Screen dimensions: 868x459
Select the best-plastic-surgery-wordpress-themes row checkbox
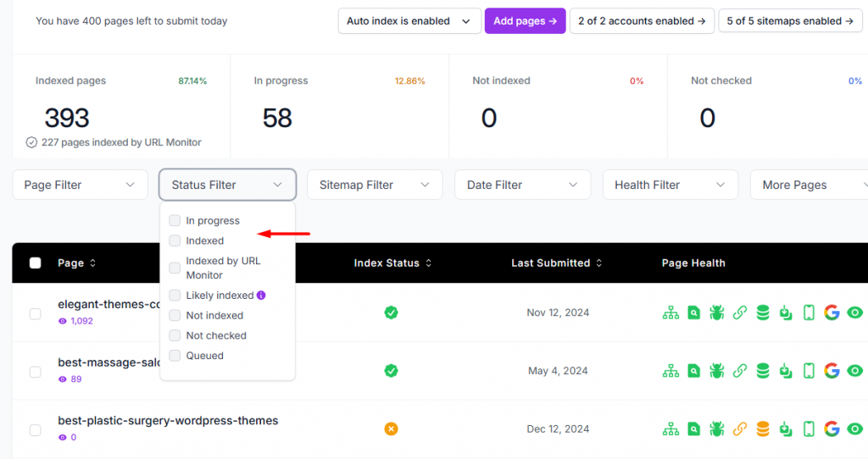(x=36, y=429)
